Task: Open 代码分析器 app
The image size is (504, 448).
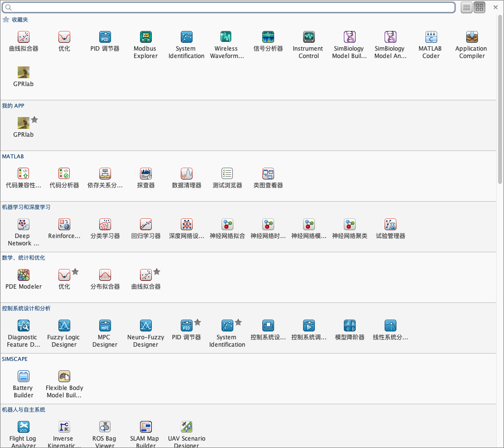Action: click(x=64, y=179)
